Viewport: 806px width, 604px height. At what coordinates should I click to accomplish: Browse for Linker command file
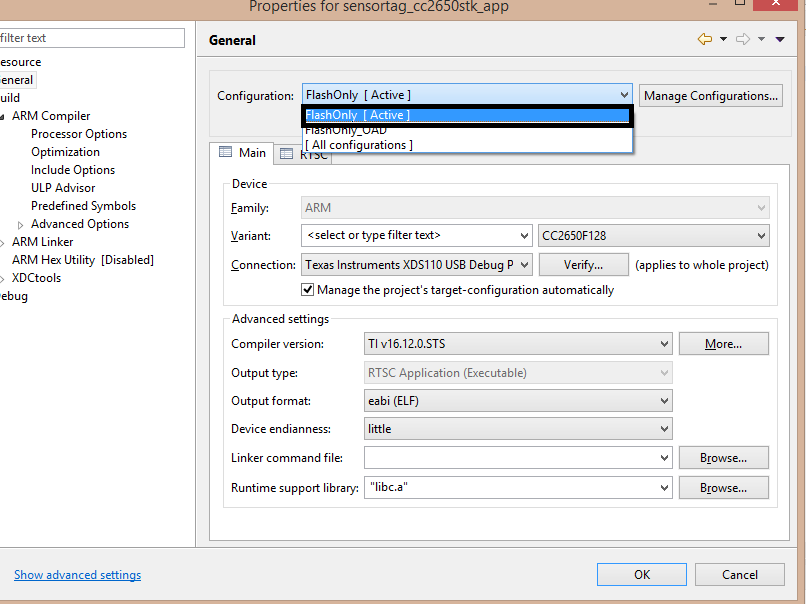[x=723, y=458]
